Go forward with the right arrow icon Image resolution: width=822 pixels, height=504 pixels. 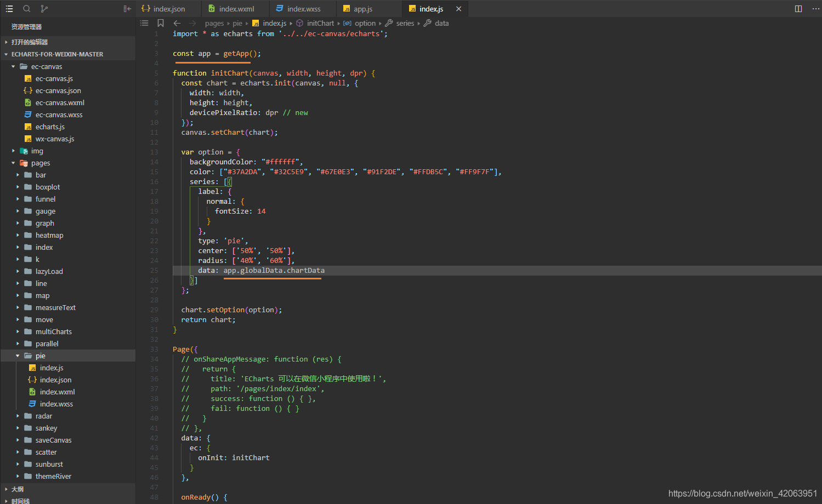[192, 23]
